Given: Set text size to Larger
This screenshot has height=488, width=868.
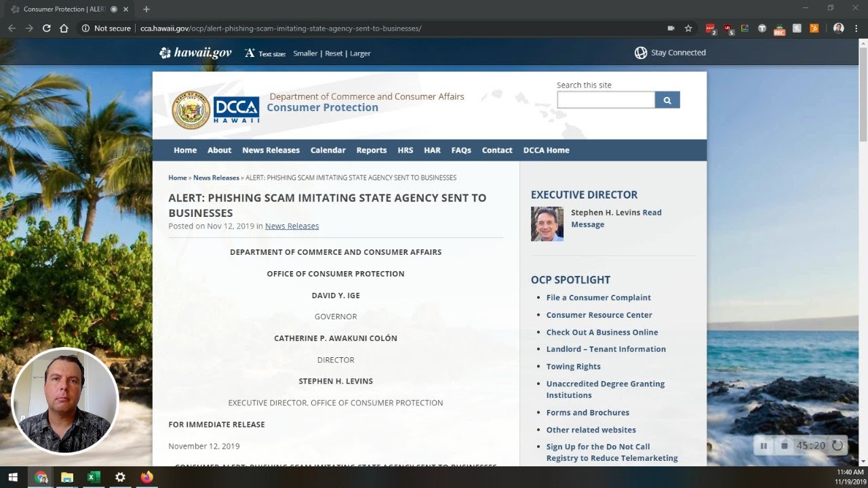Looking at the screenshot, I should point(360,54).
